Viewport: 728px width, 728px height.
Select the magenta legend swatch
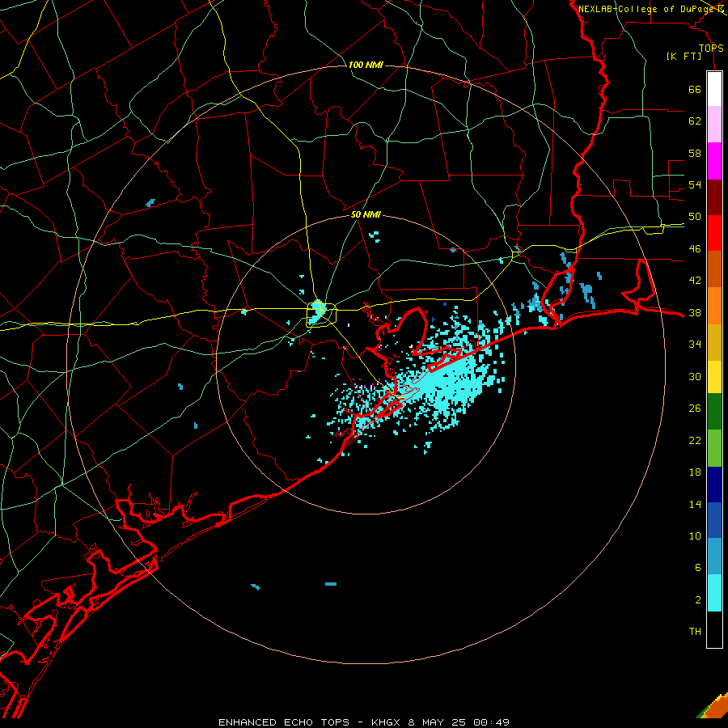[x=714, y=161]
